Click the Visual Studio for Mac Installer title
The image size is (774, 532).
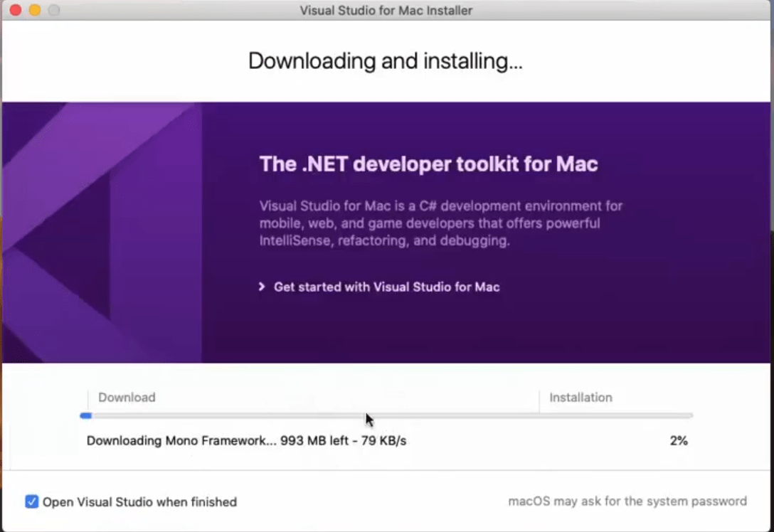point(386,11)
